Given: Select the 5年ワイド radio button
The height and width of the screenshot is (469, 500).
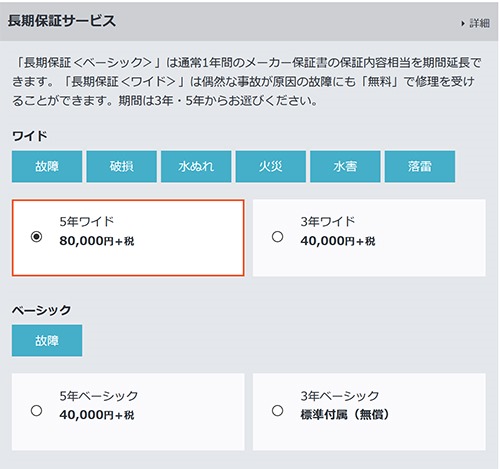Looking at the screenshot, I should tap(36, 237).
